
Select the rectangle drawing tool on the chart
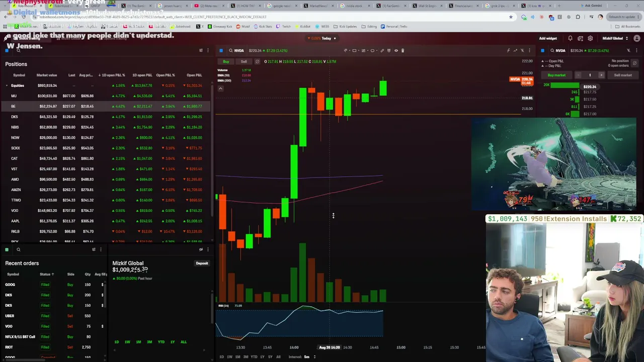(x=354, y=50)
